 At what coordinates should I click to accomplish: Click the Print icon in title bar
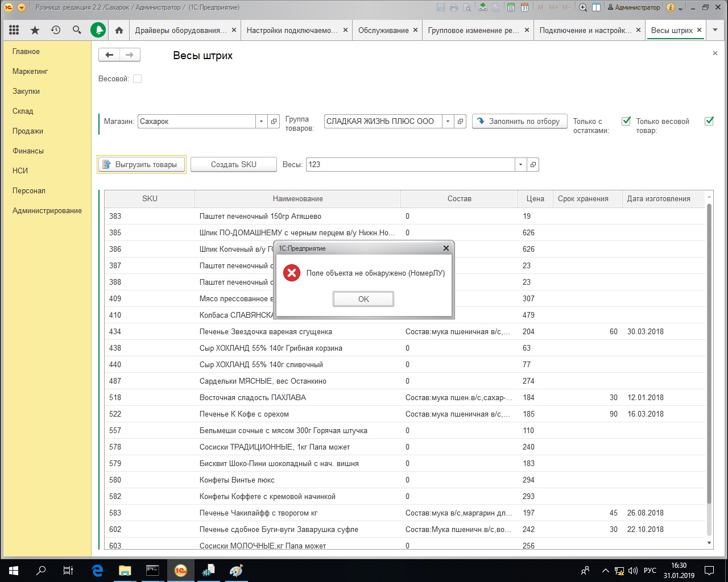(x=454, y=7)
